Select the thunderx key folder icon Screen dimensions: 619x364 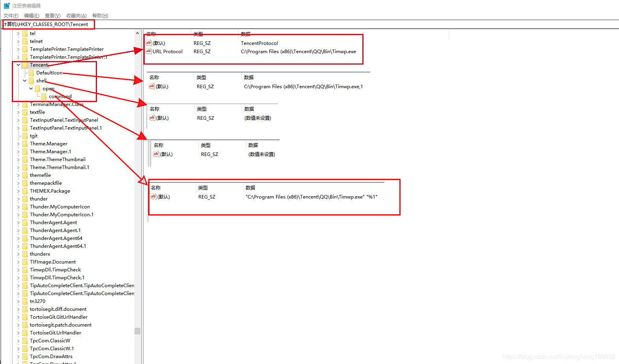coord(25,254)
